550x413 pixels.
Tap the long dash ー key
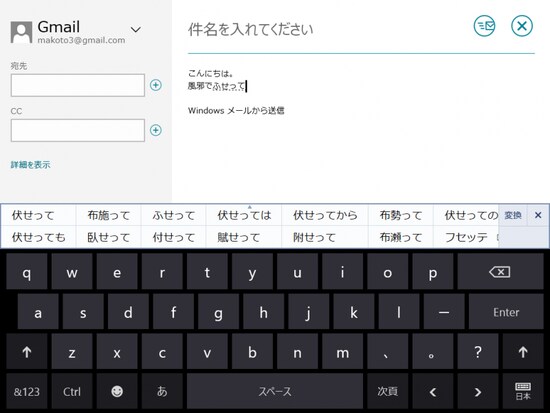444,312
